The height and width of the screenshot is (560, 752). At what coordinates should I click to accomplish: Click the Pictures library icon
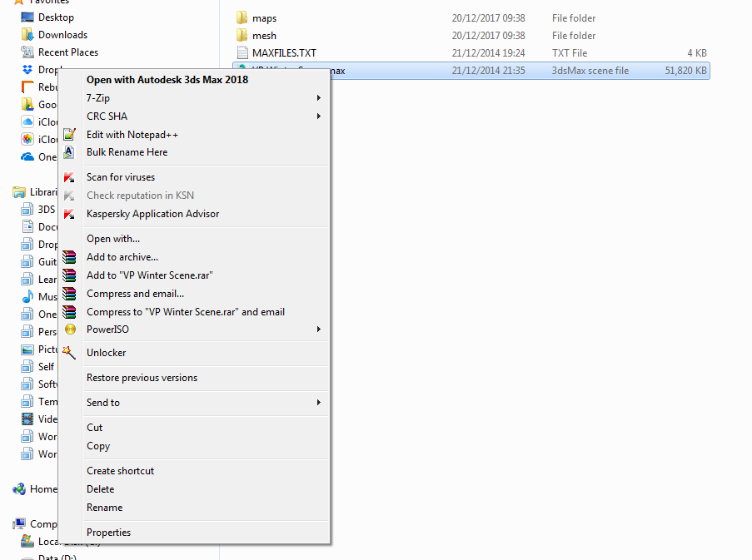(27, 349)
